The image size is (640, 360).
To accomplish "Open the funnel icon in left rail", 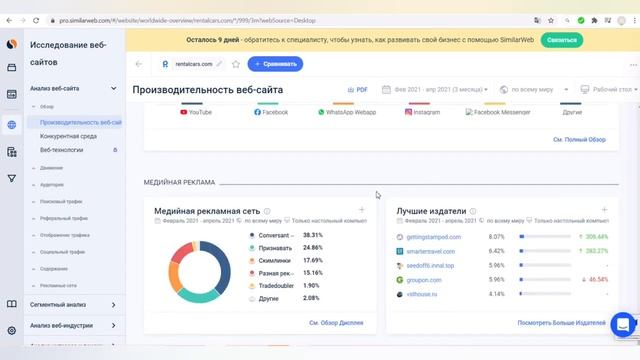I will 11,178.
